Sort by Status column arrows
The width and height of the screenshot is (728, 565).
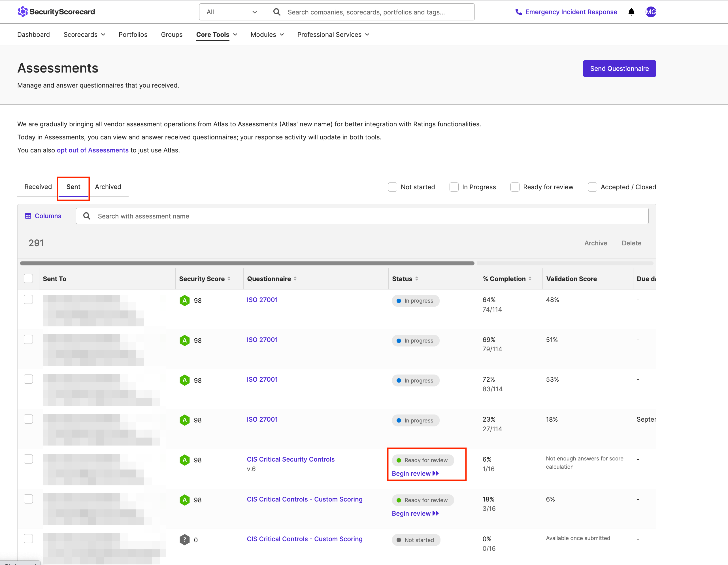417,279
